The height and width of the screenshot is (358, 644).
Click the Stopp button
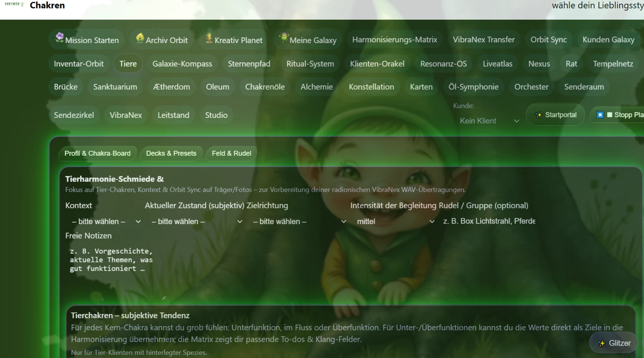pos(617,115)
